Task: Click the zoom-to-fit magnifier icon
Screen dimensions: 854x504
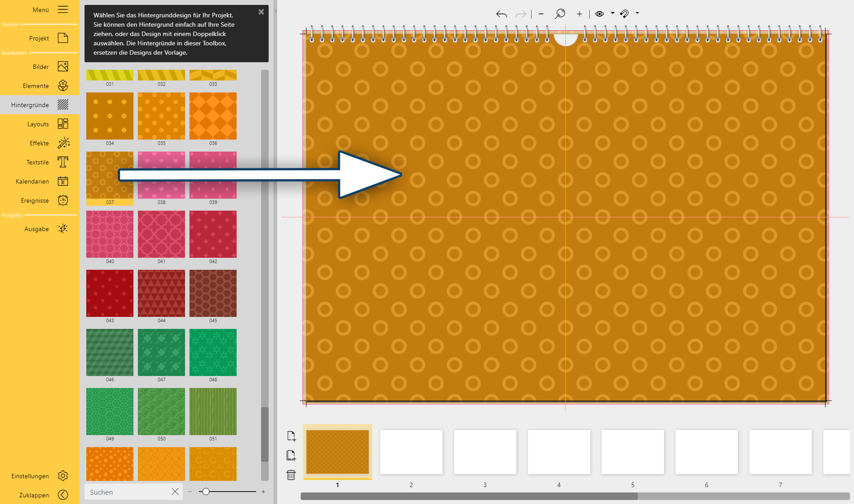Action: click(560, 14)
